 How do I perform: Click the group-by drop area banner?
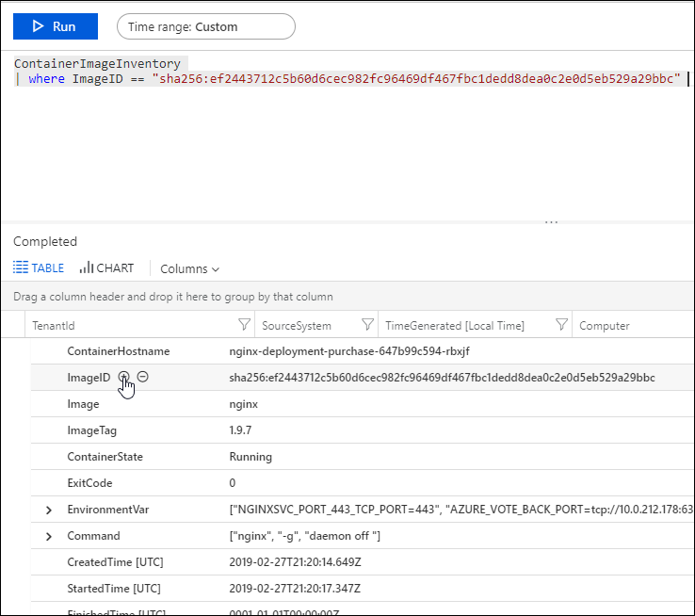347,297
